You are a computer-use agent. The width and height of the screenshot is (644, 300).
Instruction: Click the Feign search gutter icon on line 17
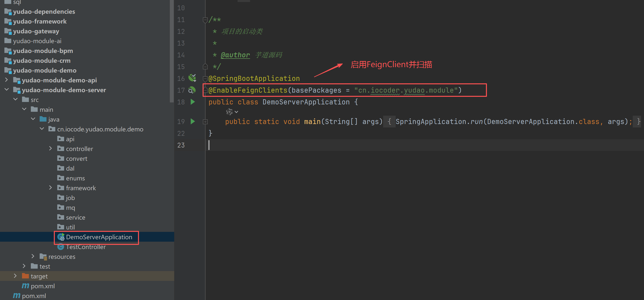point(192,90)
